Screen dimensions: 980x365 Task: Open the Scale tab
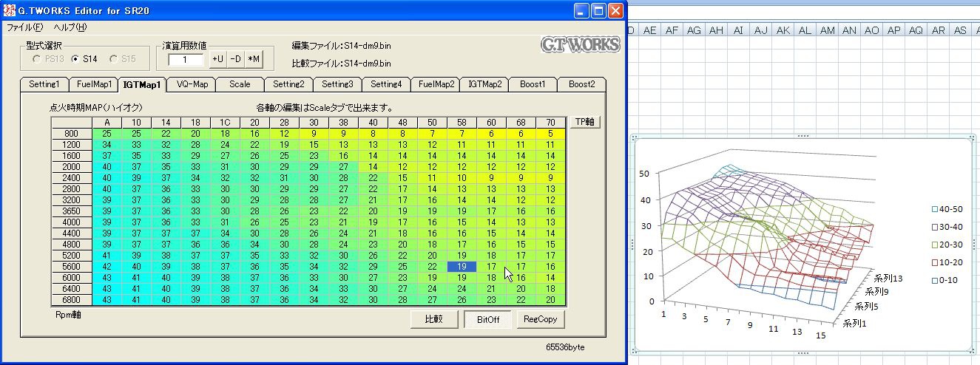[240, 84]
